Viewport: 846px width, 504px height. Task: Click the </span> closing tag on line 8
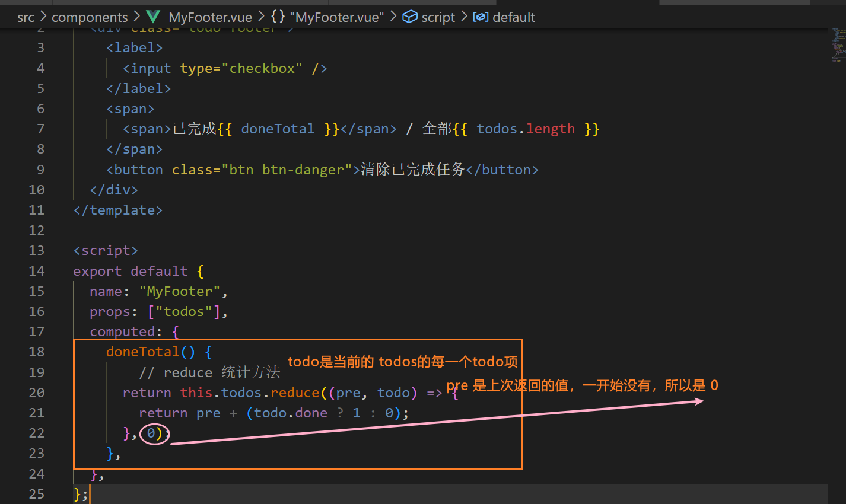pyautogui.click(x=134, y=149)
